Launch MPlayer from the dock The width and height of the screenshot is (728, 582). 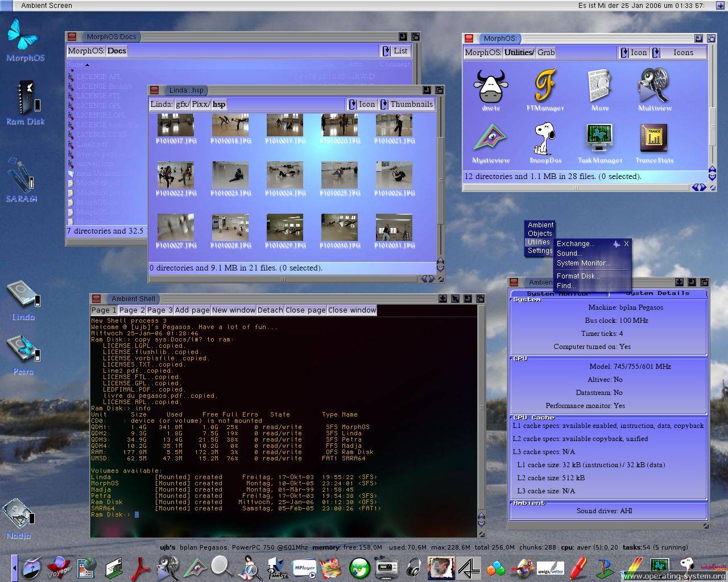click(304, 567)
